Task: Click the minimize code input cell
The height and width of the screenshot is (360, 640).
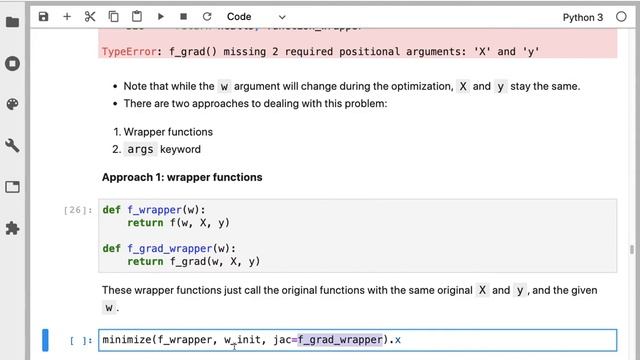Action: point(358,340)
